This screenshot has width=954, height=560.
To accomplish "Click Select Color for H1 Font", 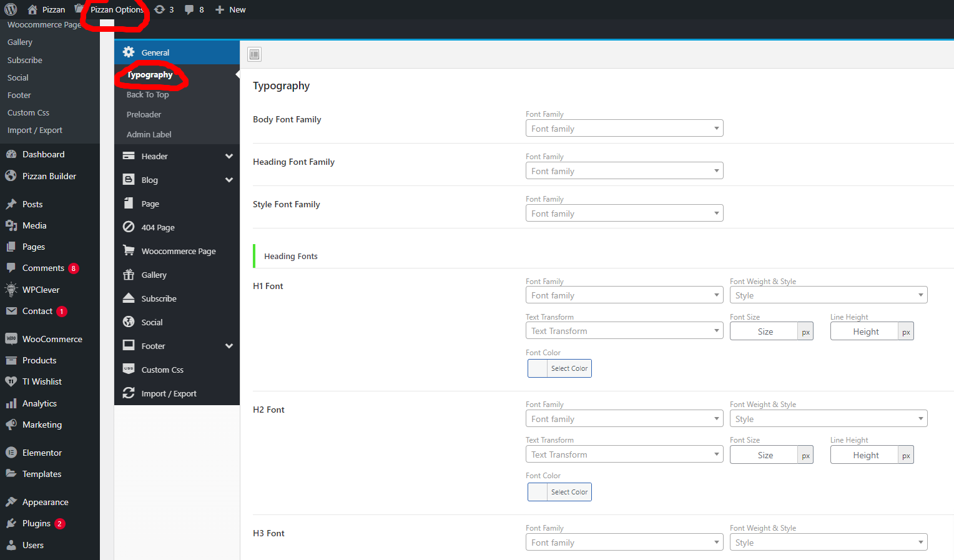I will pos(559,368).
